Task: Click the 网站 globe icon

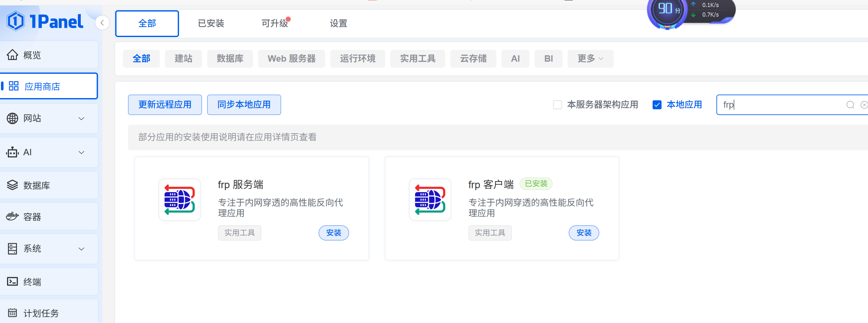Action: coord(12,119)
